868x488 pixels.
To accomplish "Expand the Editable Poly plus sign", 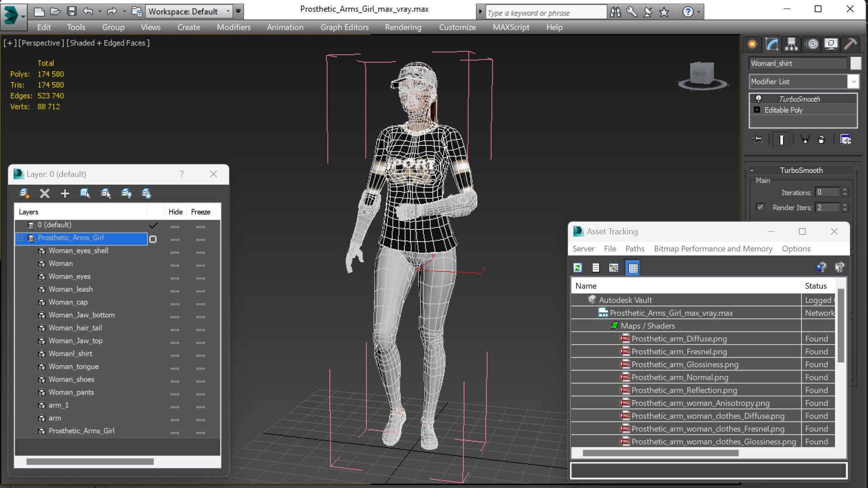I will point(757,110).
